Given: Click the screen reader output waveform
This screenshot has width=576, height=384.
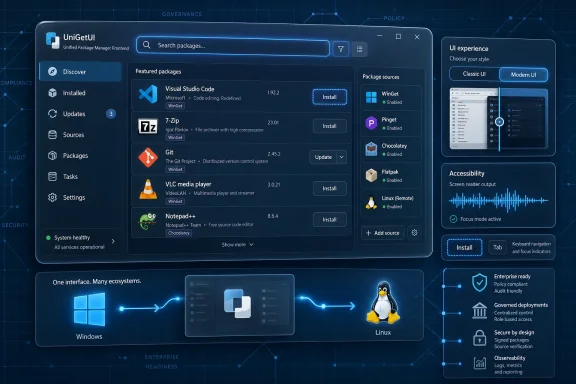Looking at the screenshot, I should [x=498, y=201].
